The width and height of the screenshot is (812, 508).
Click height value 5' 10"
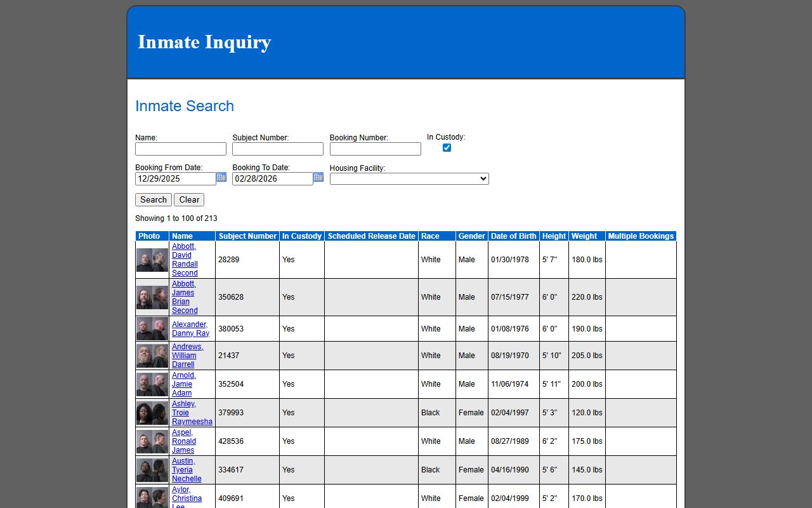552,356
